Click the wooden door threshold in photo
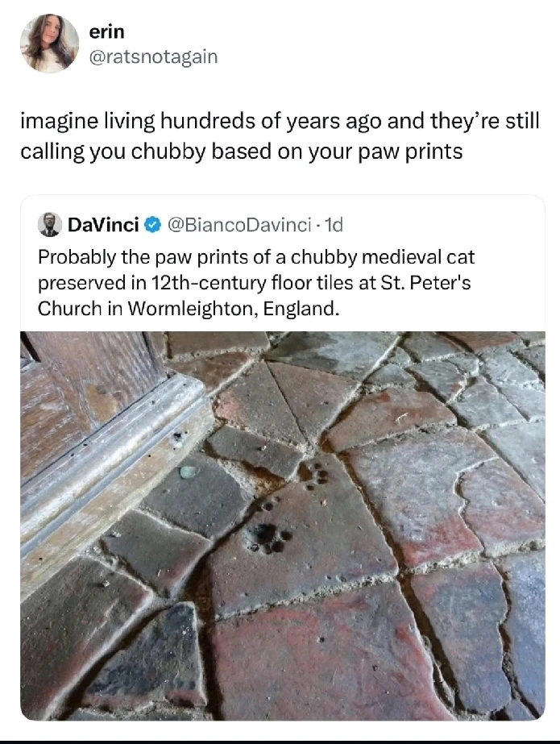 pyautogui.click(x=113, y=459)
